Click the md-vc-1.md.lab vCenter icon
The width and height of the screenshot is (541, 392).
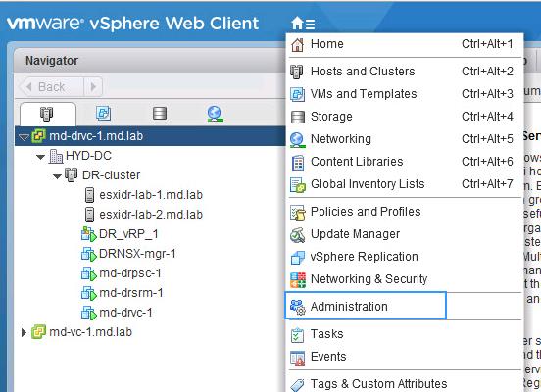[x=38, y=332]
